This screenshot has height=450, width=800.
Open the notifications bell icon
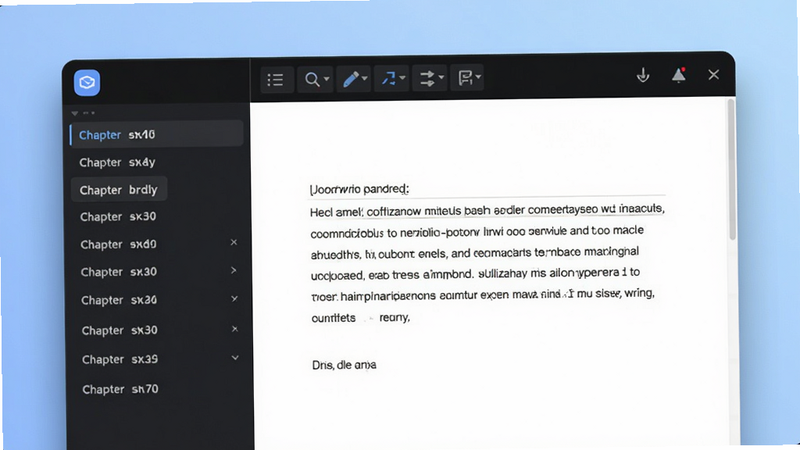[x=679, y=74]
